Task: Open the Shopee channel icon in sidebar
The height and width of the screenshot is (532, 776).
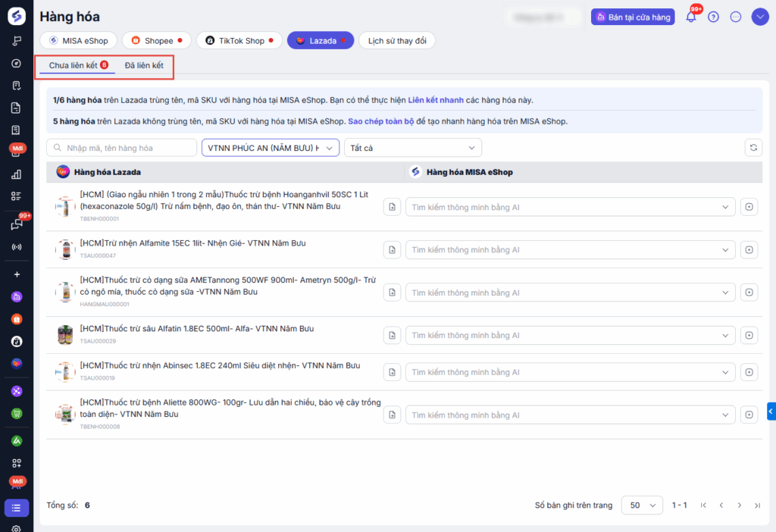Action: tap(17, 319)
